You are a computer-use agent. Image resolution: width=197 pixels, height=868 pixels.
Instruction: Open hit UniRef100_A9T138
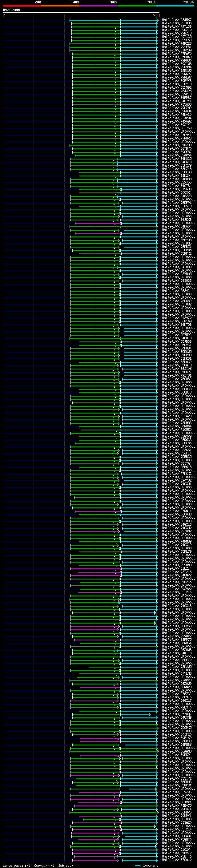pos(177,26)
